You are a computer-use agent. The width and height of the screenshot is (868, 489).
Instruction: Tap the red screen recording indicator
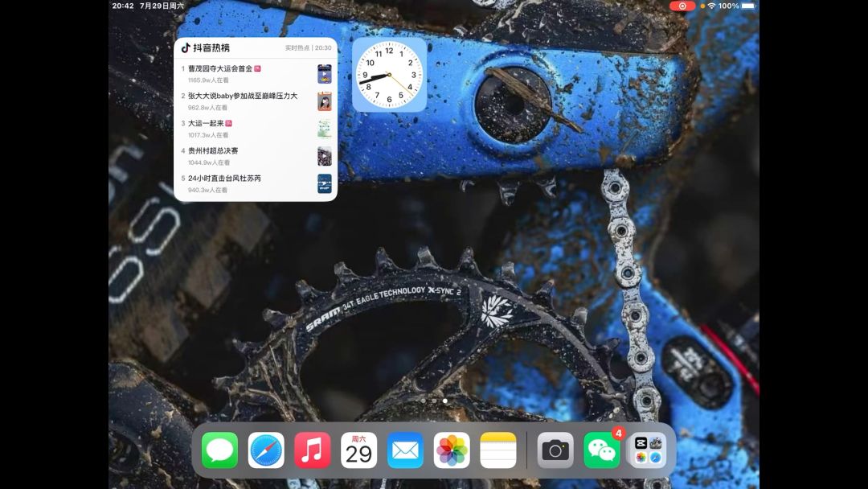click(x=682, y=6)
